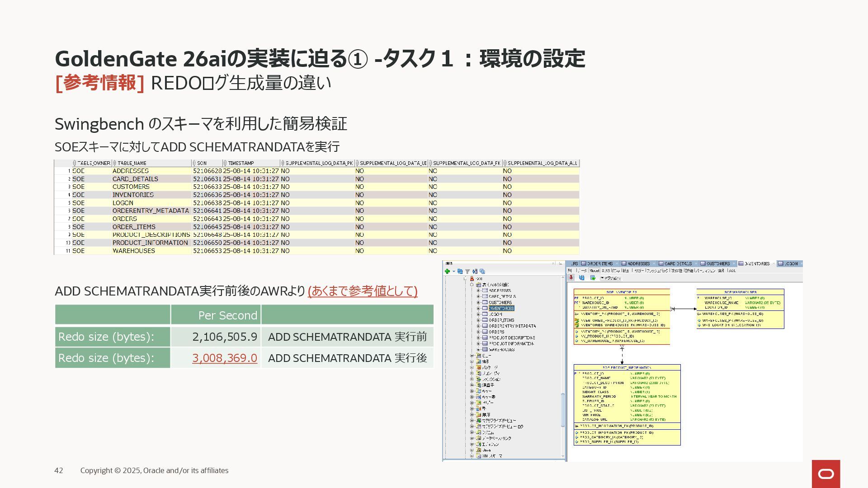Expand the WAREHOUSES table node
The height and width of the screenshot is (488, 868).
pos(478,350)
